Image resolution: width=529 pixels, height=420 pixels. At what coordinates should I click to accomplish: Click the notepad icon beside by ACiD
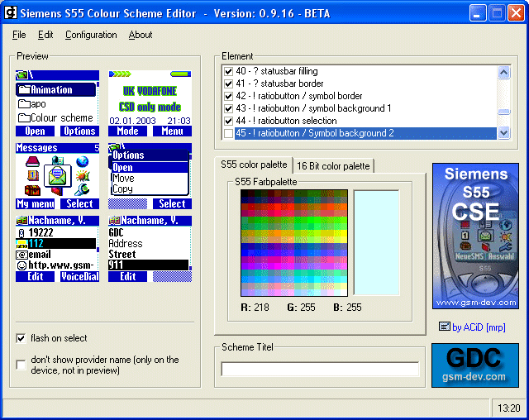(x=445, y=327)
